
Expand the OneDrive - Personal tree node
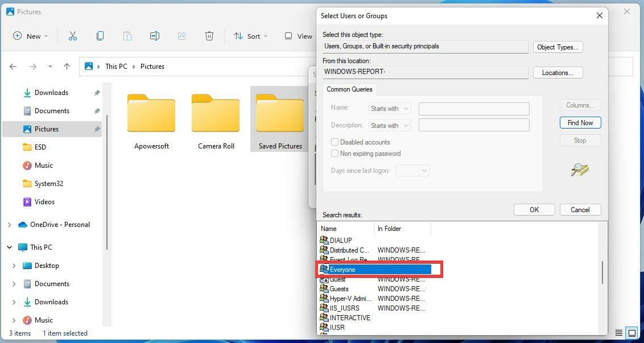pyautogui.click(x=9, y=225)
